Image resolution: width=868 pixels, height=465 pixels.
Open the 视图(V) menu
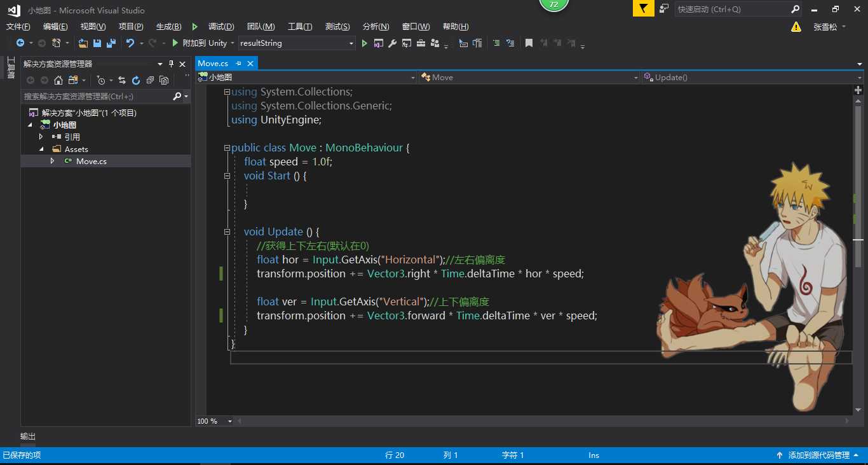93,26
